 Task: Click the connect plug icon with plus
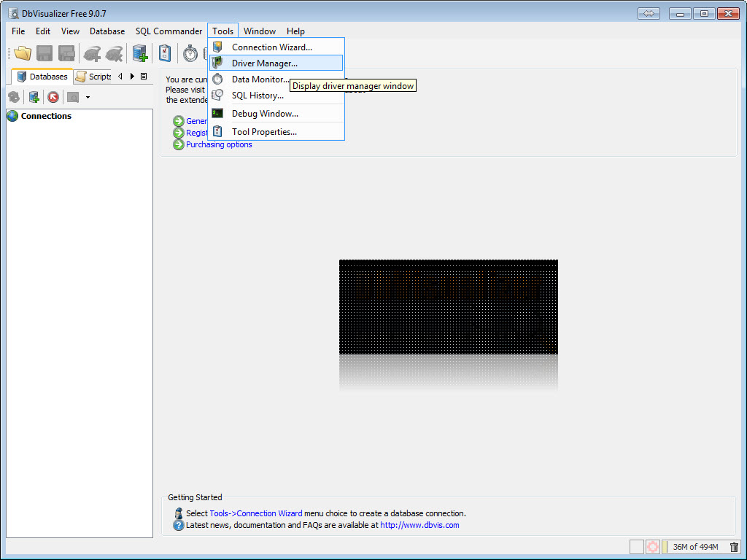pos(92,54)
